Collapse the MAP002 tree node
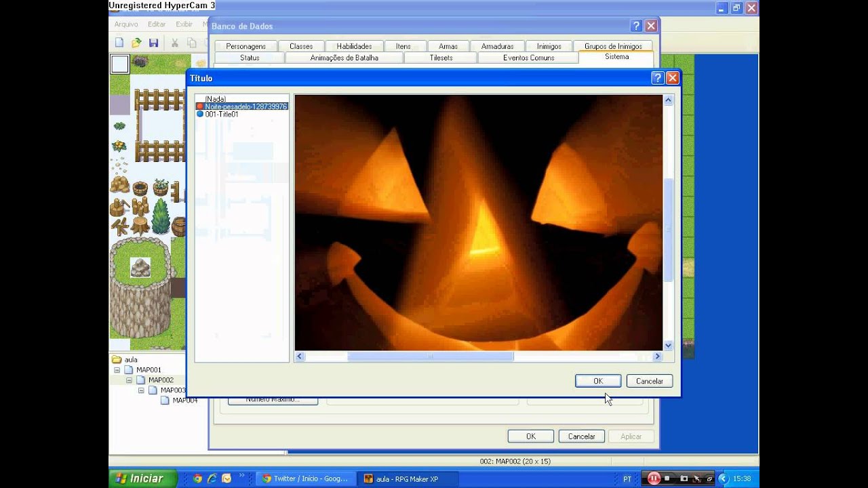Viewport: 868px width, 488px height. point(129,380)
